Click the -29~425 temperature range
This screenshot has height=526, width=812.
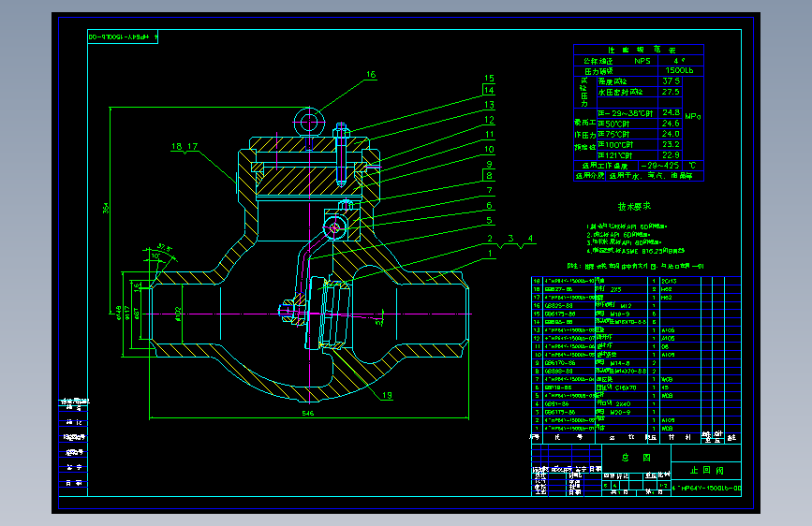(x=659, y=165)
